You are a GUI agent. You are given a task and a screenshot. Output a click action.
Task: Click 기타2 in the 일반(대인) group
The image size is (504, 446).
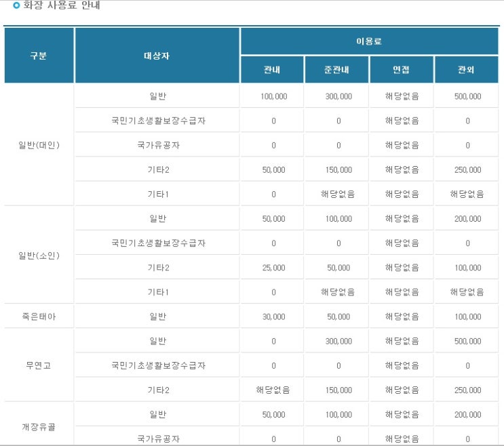159,169
